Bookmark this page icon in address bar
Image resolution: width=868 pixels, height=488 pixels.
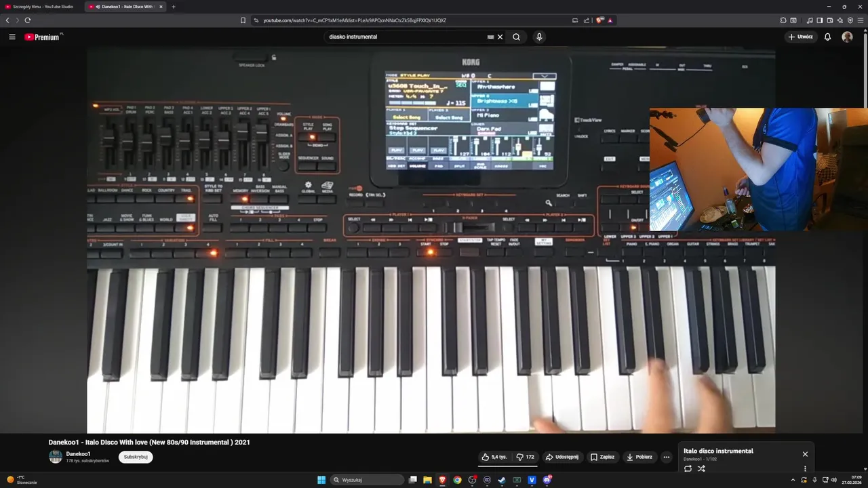tap(243, 20)
